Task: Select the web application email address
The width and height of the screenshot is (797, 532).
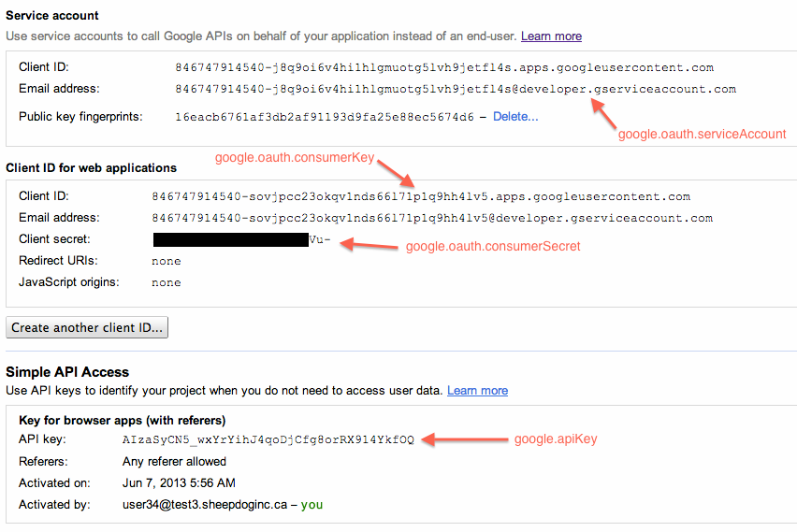Action: coord(432,218)
